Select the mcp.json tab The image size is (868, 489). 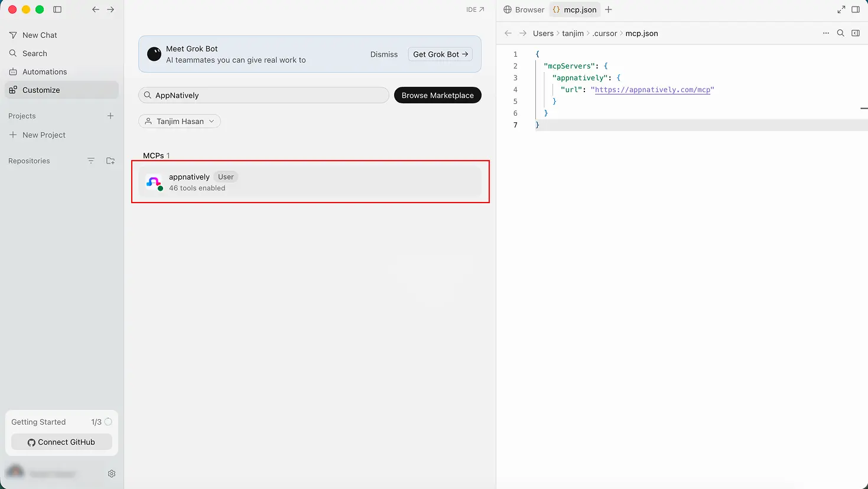click(575, 9)
